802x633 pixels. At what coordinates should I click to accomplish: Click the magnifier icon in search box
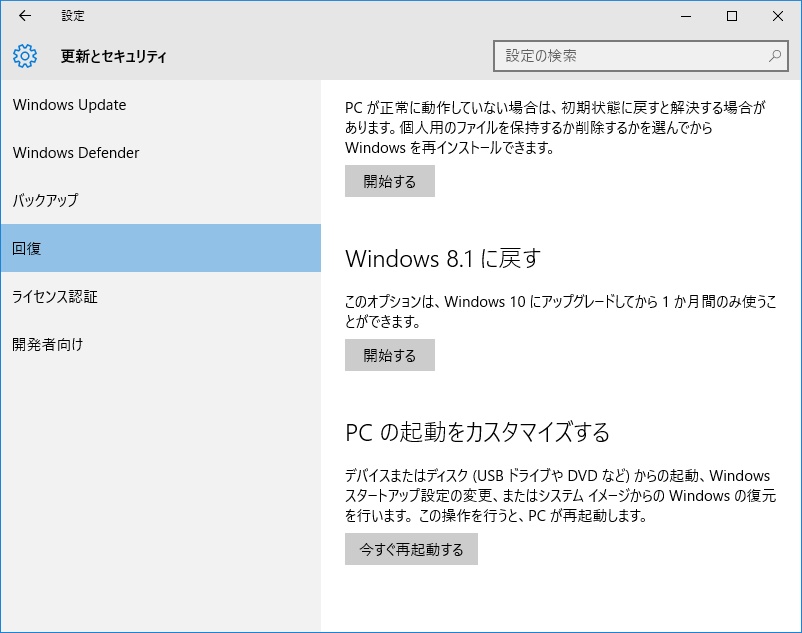(775, 56)
